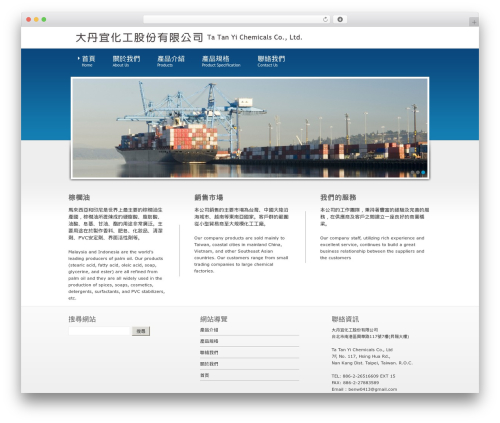The height and width of the screenshot is (423, 500).
Task: Open the 產品規格 footer sitemap link
Action: 209,341
